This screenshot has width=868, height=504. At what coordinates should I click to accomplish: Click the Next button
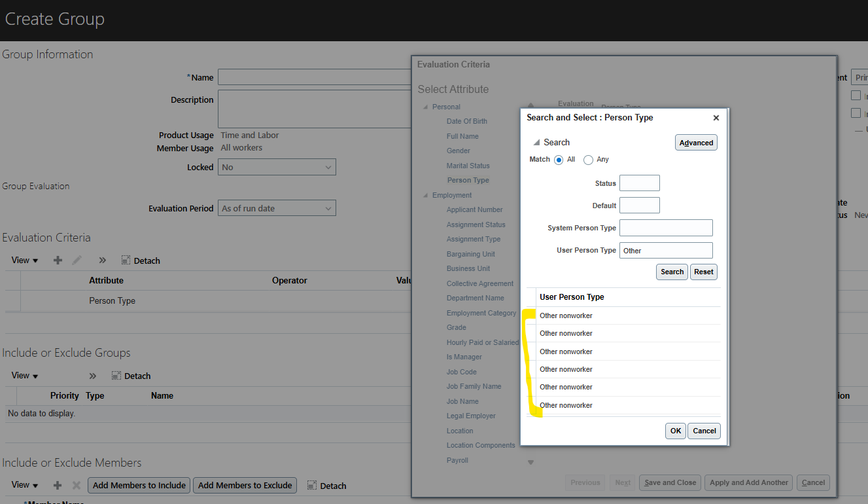coord(623,482)
